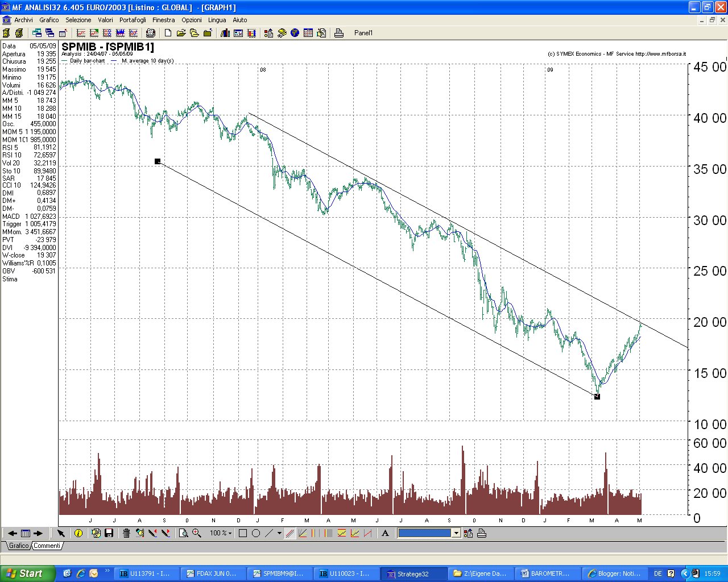Switch to the Commenti tab
This screenshot has height=582, width=728.
pos(47,546)
